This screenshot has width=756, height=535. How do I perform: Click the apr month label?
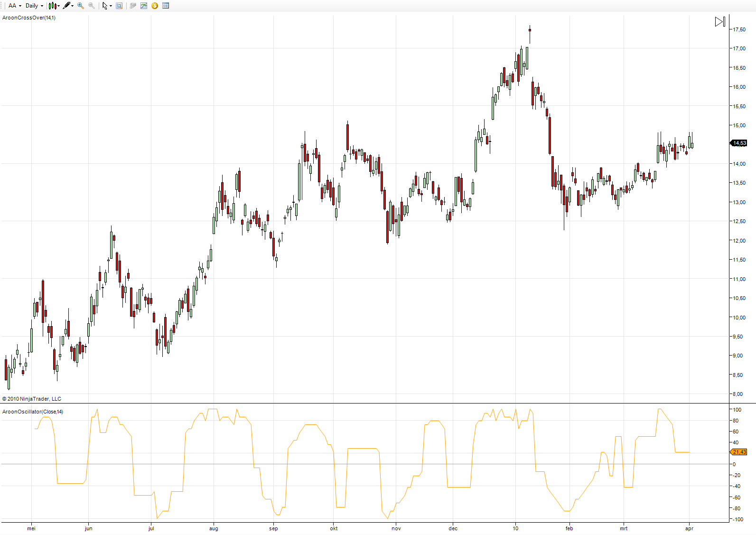click(x=690, y=528)
